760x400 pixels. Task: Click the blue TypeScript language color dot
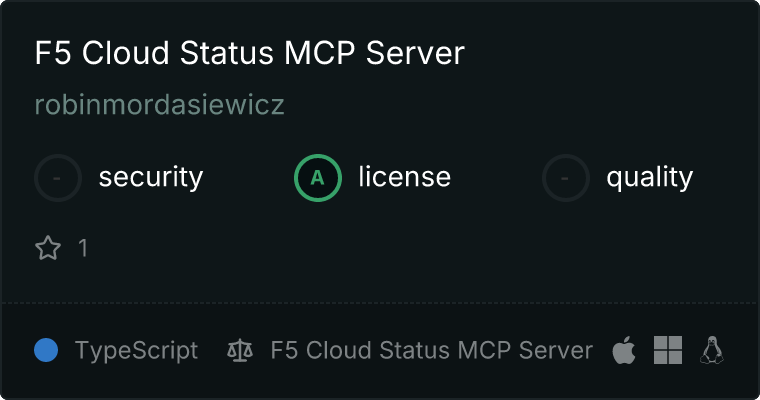(x=46, y=350)
